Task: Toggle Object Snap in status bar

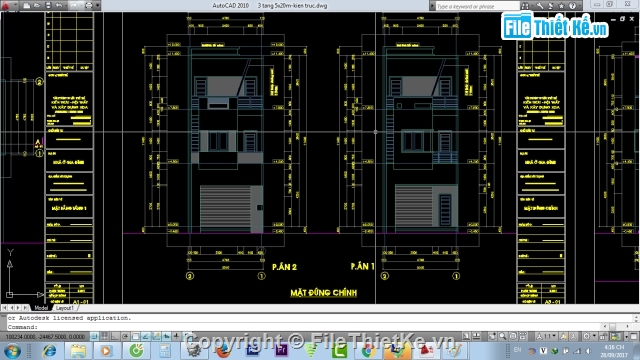Action: [136, 337]
